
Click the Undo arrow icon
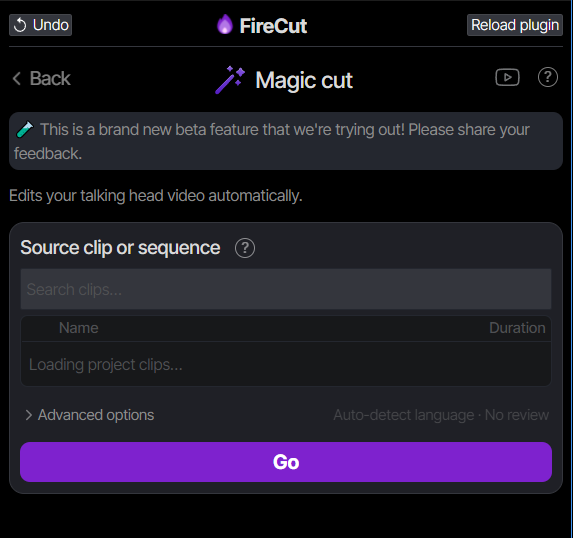click(x=20, y=25)
